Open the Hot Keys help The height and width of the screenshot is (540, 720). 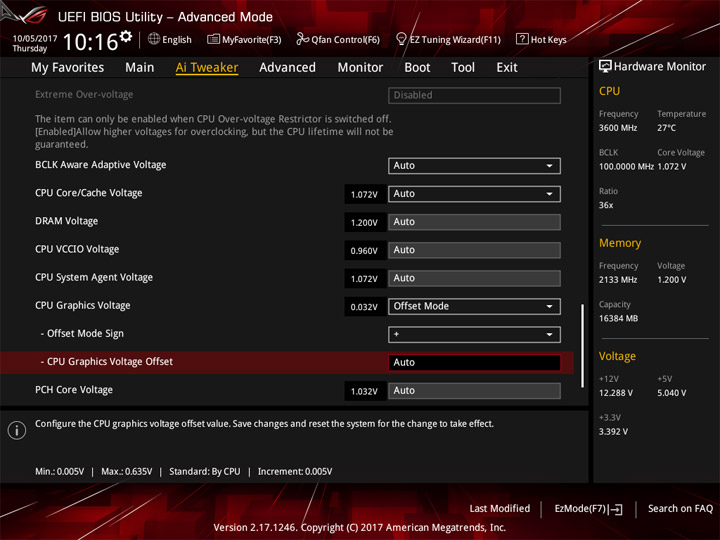541,39
